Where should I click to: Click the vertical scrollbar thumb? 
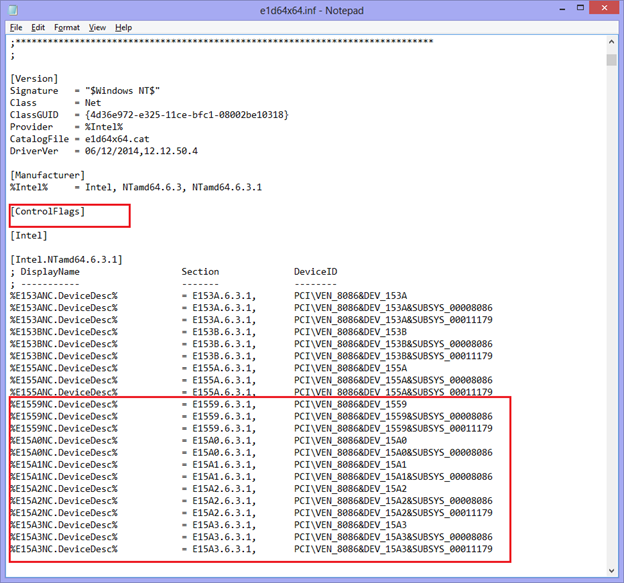[x=611, y=60]
